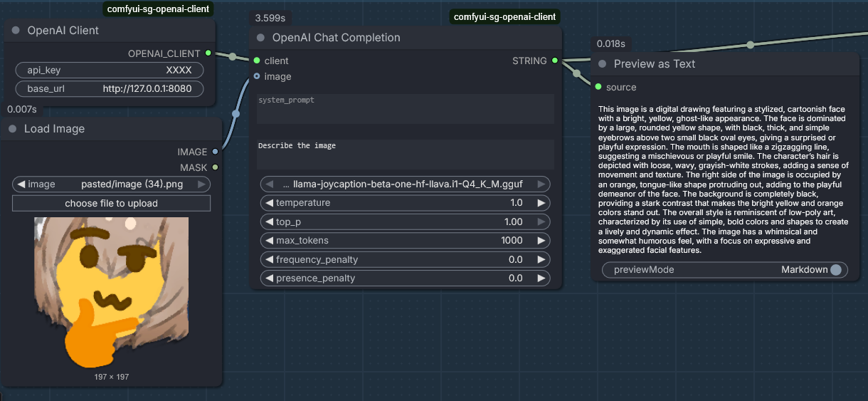Select next image with right arrow
Viewport: 868px width, 401px height.
[x=201, y=184]
